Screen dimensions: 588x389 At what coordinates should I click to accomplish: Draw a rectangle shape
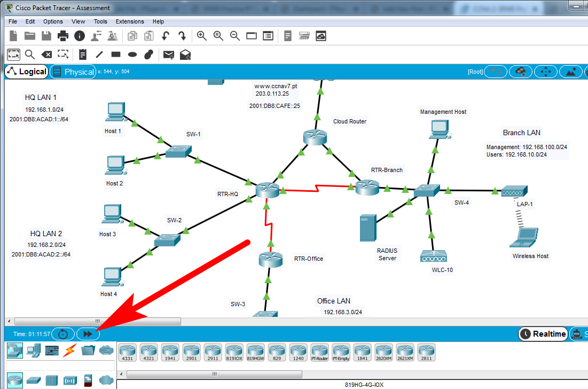point(116,55)
